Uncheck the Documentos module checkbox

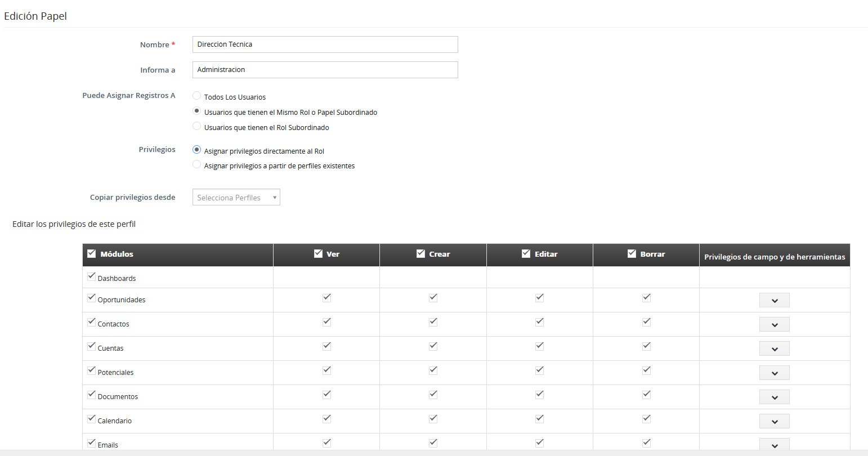(x=91, y=395)
